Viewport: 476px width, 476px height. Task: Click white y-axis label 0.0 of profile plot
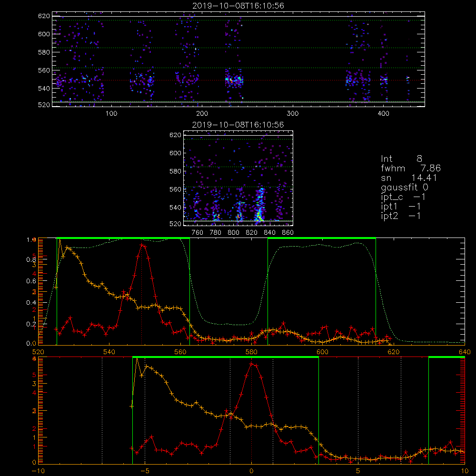(31, 344)
